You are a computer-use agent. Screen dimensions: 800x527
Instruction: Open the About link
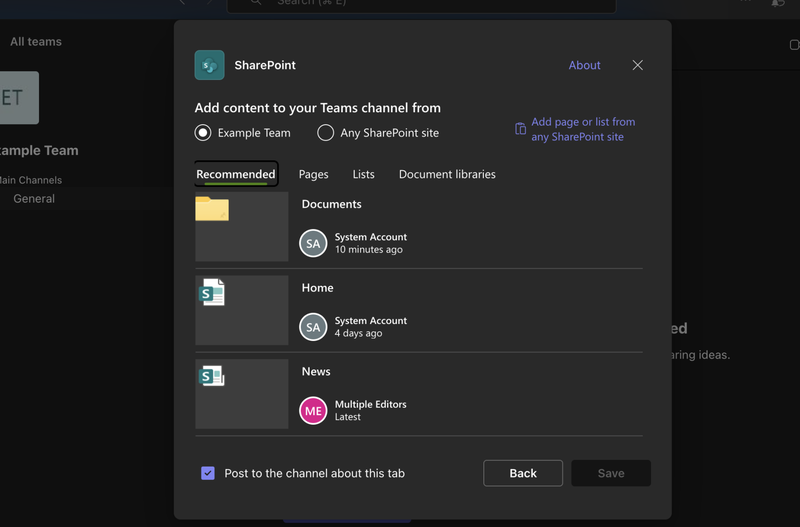(584, 65)
